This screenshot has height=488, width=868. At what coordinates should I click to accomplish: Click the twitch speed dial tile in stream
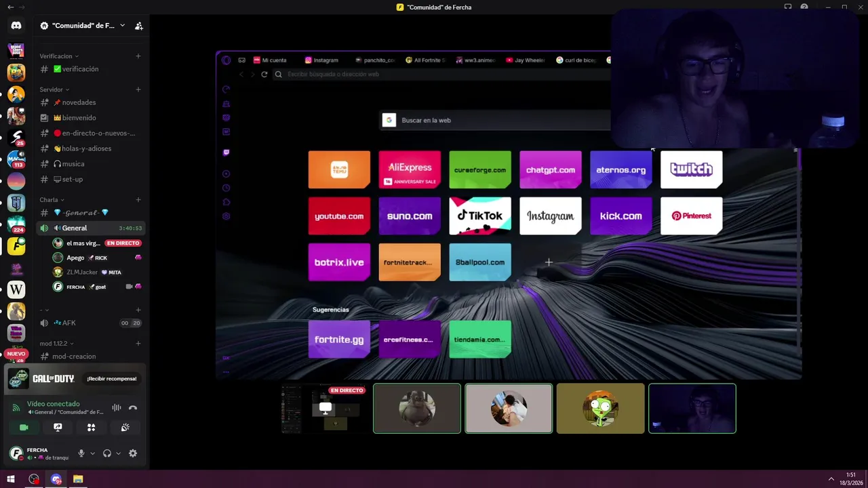[691, 169]
